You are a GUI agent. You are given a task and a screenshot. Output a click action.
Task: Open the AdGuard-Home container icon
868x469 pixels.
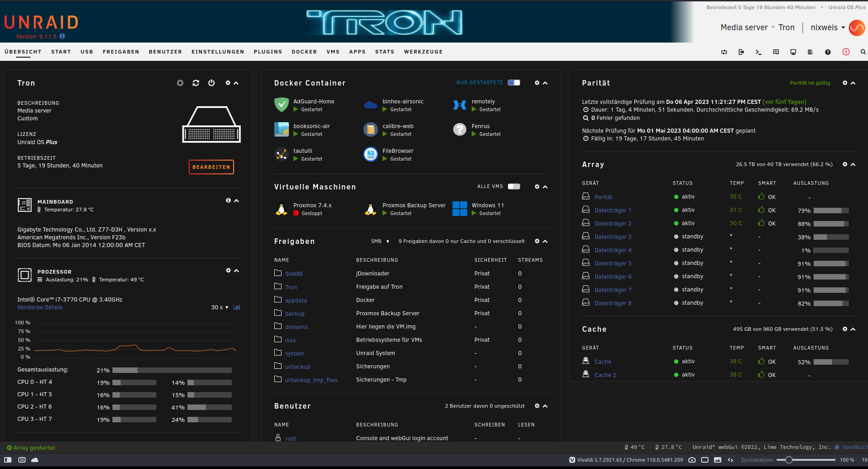tap(282, 105)
